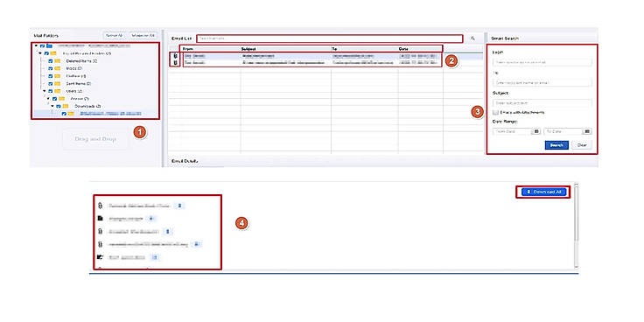Screen dimensions: 644x322
Task: Uncheck the highlighted bottom folder checkbox
Action: pyautogui.click(x=64, y=114)
